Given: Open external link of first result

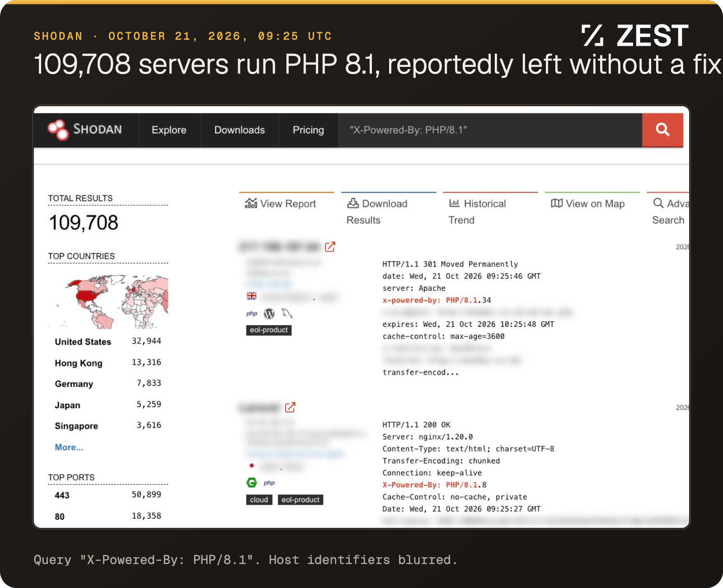Looking at the screenshot, I should [x=330, y=247].
